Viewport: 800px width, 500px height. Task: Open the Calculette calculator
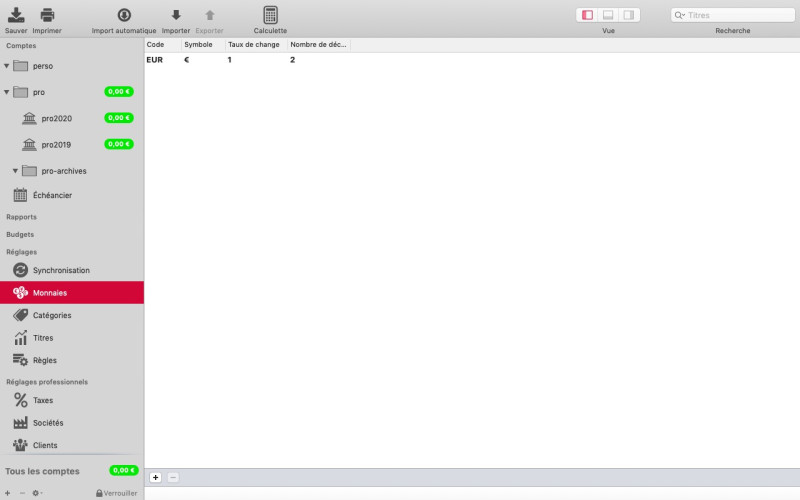(270, 15)
